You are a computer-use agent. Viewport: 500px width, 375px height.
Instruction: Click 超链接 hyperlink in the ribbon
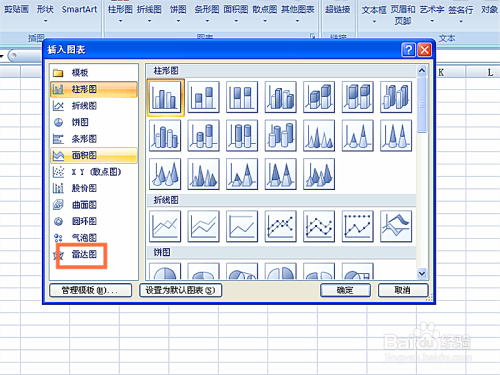(338, 9)
